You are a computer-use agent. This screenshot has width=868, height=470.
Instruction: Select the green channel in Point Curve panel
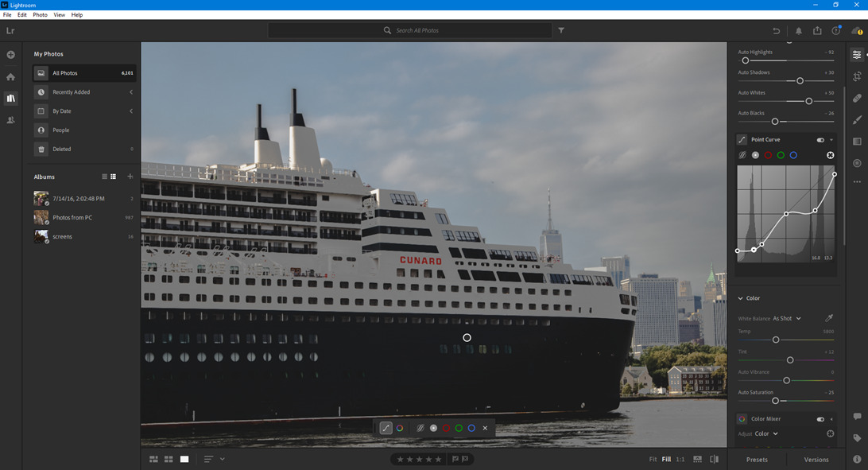pyautogui.click(x=781, y=156)
